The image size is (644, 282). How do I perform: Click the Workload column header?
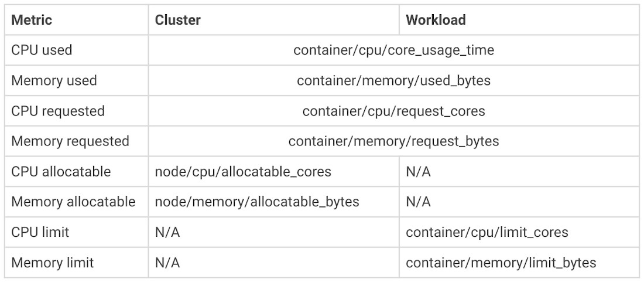click(436, 20)
